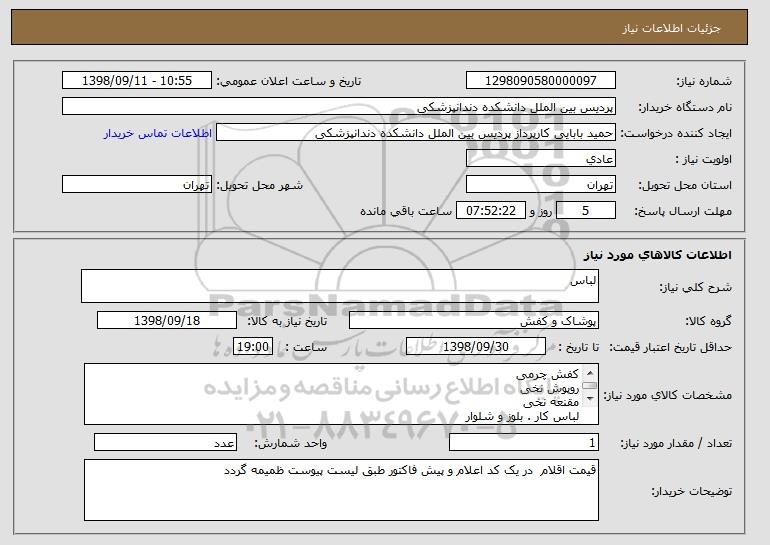
Task: Click the text ساعت باقی مانده
Action: 406,211
